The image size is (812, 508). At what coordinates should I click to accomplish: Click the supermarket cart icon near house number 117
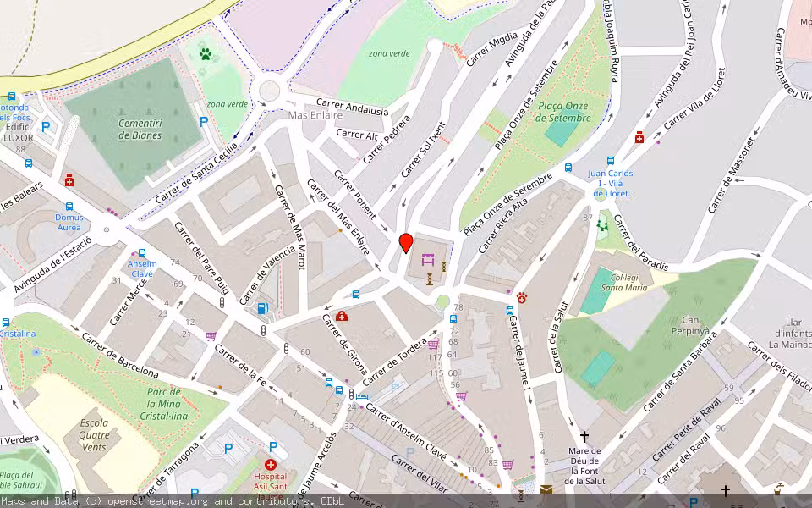433,344
